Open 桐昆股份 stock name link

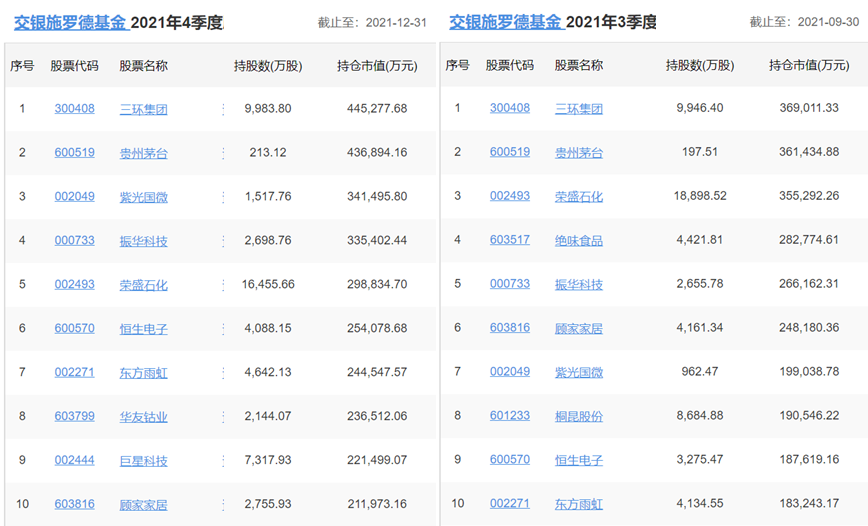click(578, 416)
